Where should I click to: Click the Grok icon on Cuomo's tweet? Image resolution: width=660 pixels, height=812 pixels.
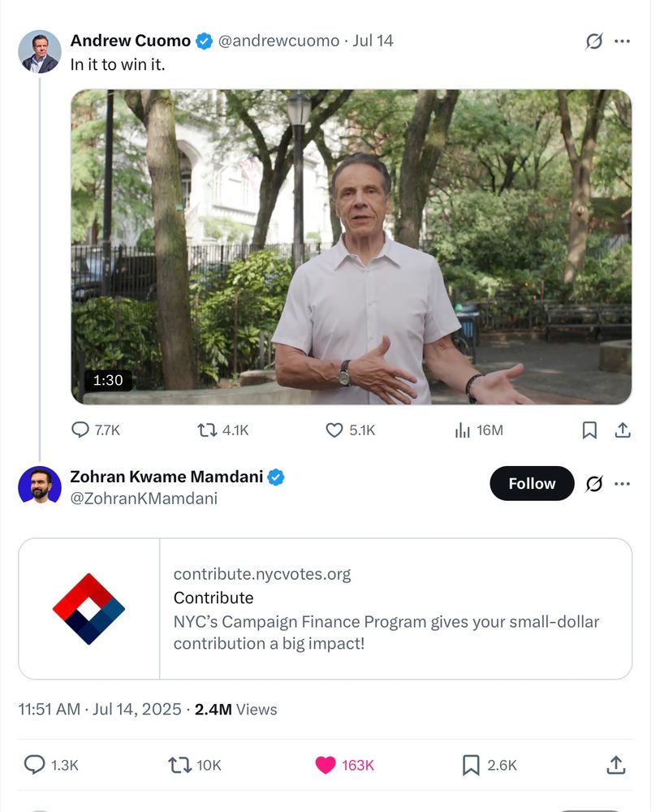pos(594,41)
